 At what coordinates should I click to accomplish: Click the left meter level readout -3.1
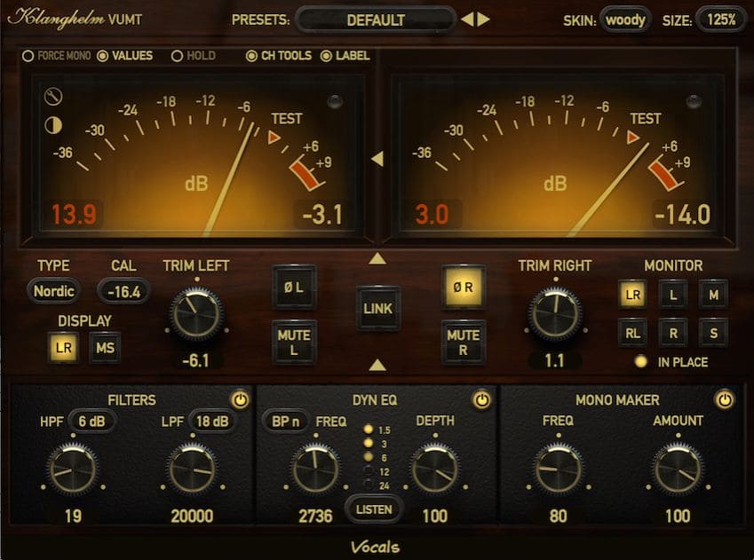(x=322, y=215)
